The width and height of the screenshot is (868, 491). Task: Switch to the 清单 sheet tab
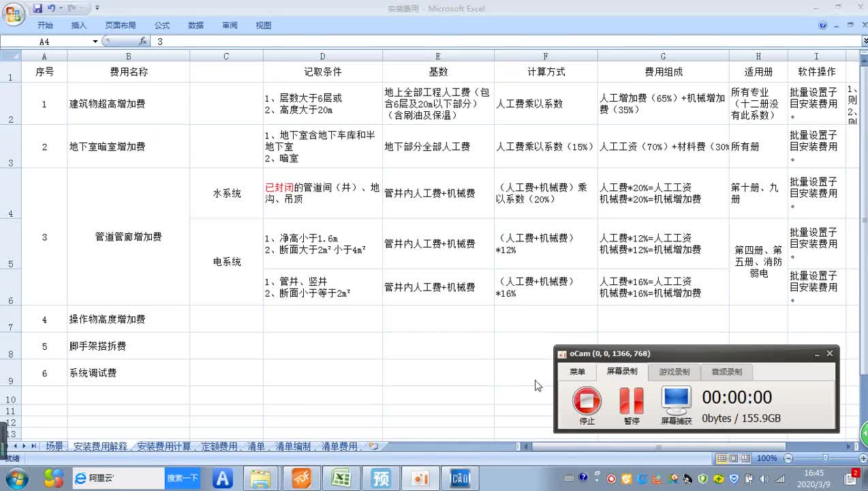click(x=256, y=447)
